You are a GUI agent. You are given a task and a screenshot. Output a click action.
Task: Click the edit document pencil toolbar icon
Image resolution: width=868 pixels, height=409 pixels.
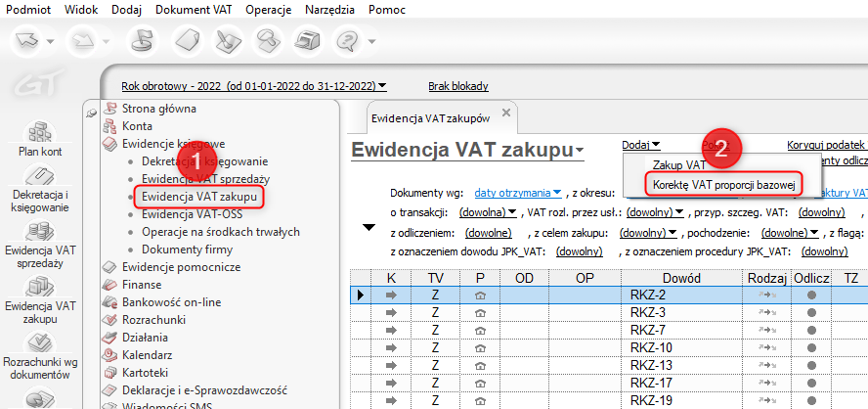coord(229,41)
